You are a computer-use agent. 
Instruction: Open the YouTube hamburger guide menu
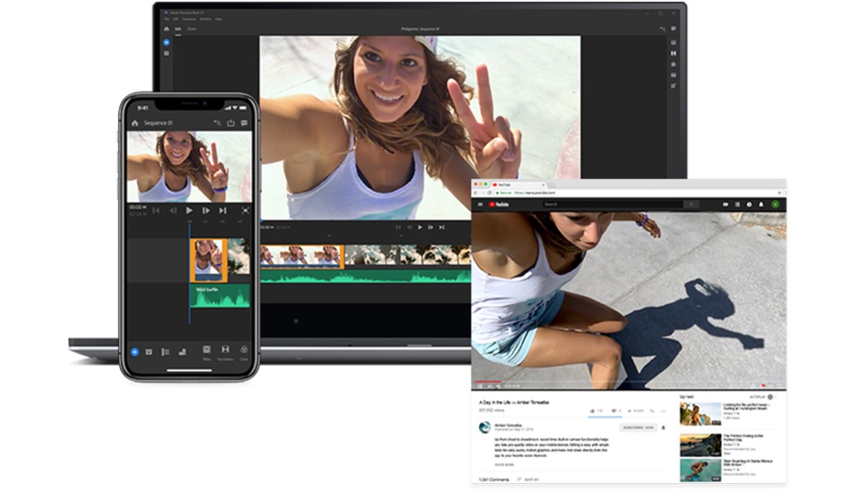tap(480, 205)
